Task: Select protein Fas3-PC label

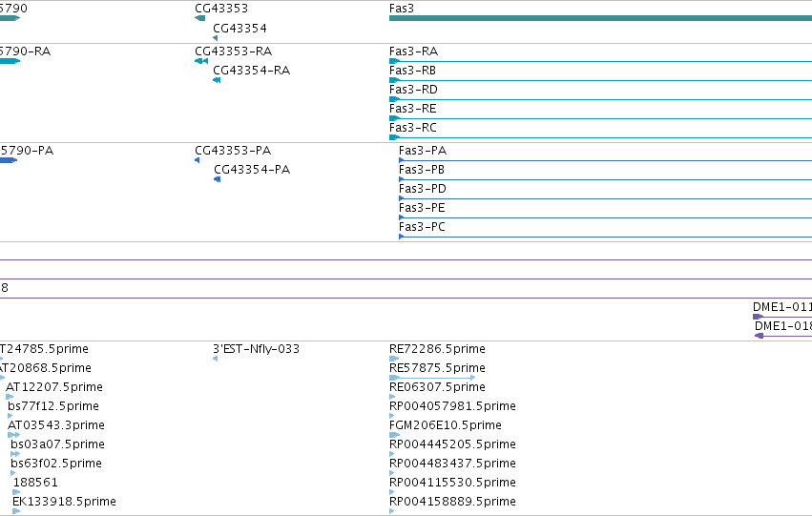Action: click(x=422, y=227)
